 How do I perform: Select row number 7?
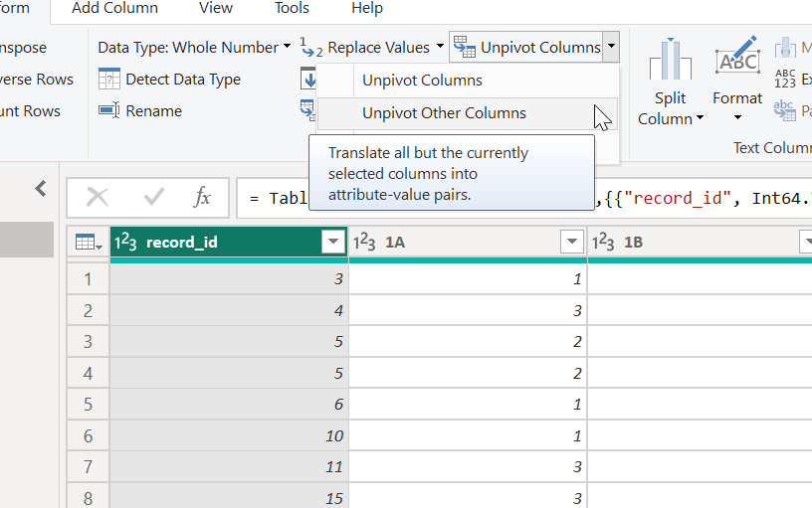point(88,467)
